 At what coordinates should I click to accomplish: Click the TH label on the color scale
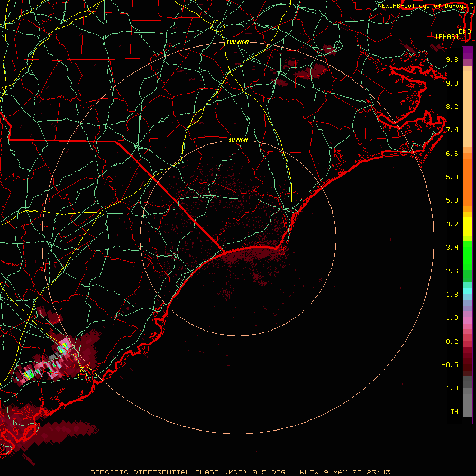454,412
